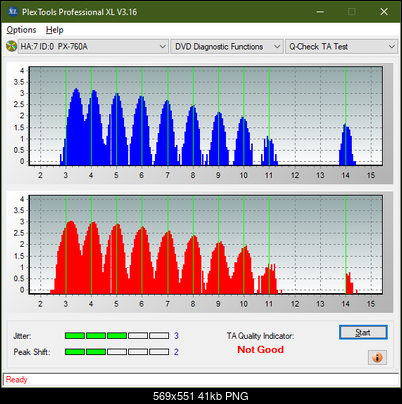Click the Jitter level bar indicator
The width and height of the screenshot is (402, 404).
(117, 336)
